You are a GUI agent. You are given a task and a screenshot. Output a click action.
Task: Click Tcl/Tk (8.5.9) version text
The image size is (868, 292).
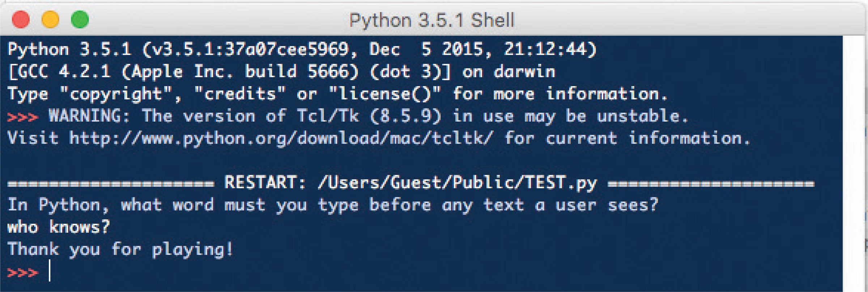369,116
